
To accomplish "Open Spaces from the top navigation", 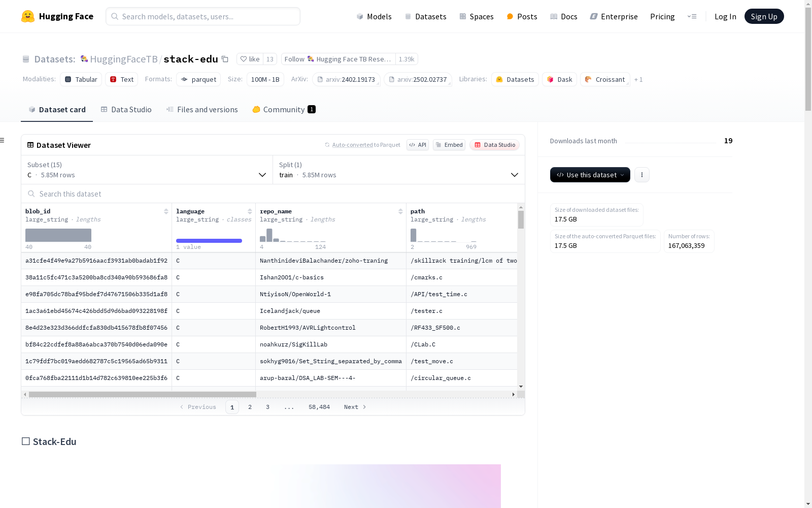I will pyautogui.click(x=477, y=16).
